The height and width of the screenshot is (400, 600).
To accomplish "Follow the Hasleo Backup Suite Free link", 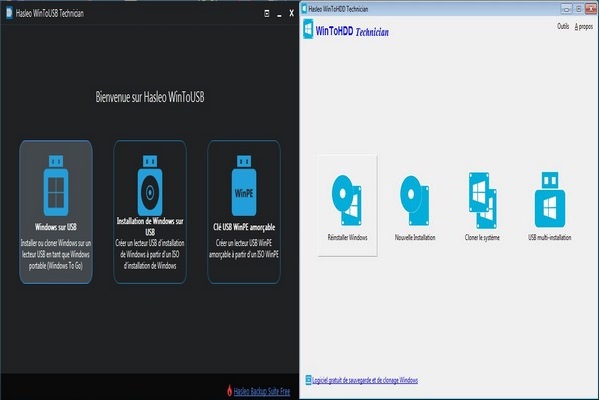I will point(262,391).
